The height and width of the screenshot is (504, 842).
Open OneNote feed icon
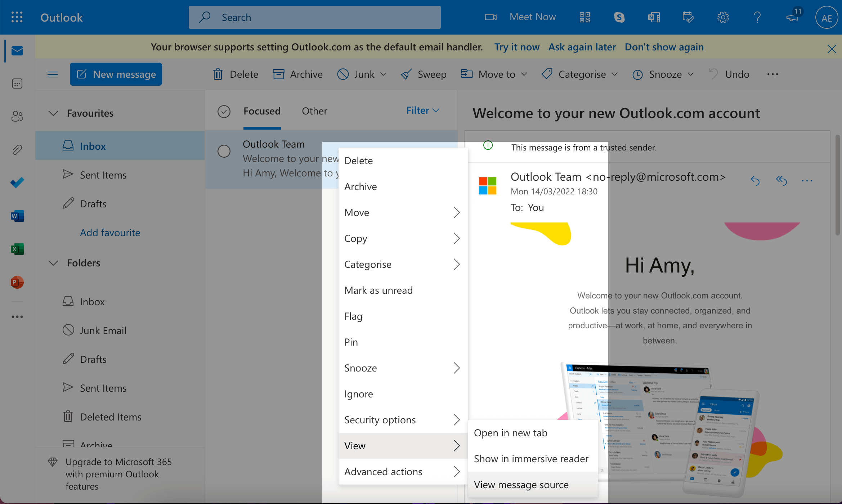tap(654, 17)
